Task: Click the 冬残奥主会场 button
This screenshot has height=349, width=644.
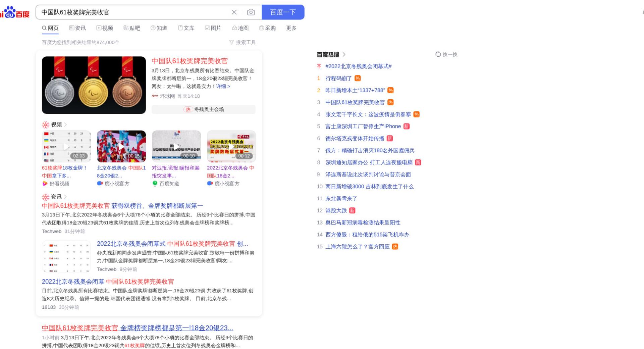Action: click(x=204, y=109)
